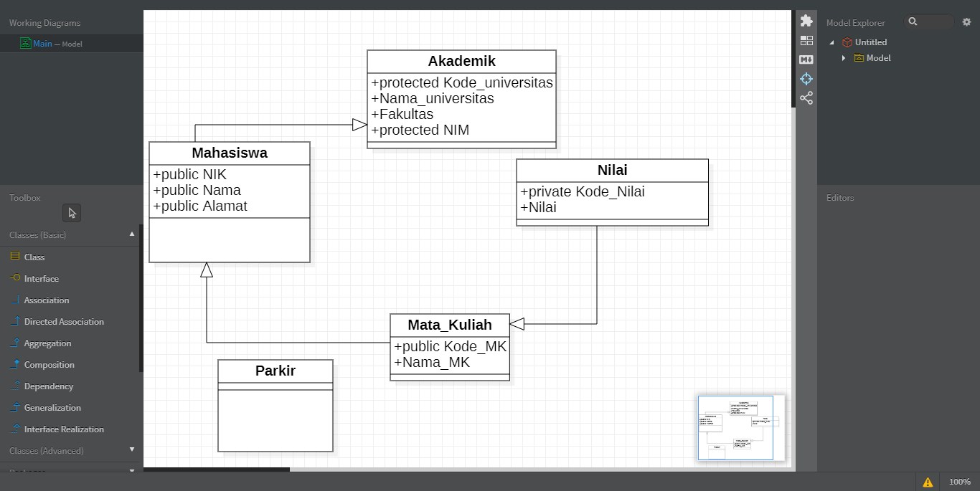
Task: Expand the Model node in Model Explorer
Action: pos(843,58)
